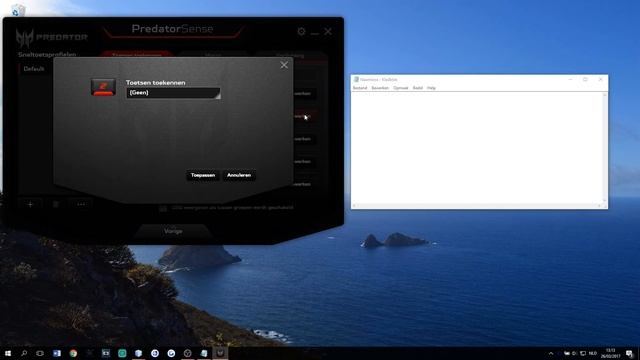Select the Default hotkey profile
The image size is (640, 360).
pyautogui.click(x=34, y=69)
